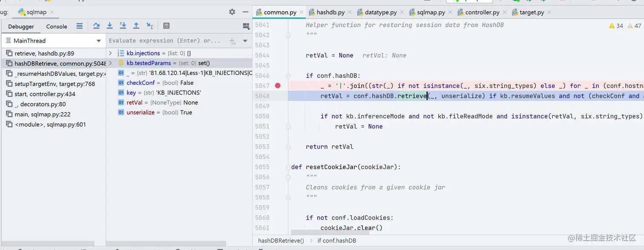The width and height of the screenshot is (644, 250).
Task: Switch to the Console tab
Action: click(57, 26)
